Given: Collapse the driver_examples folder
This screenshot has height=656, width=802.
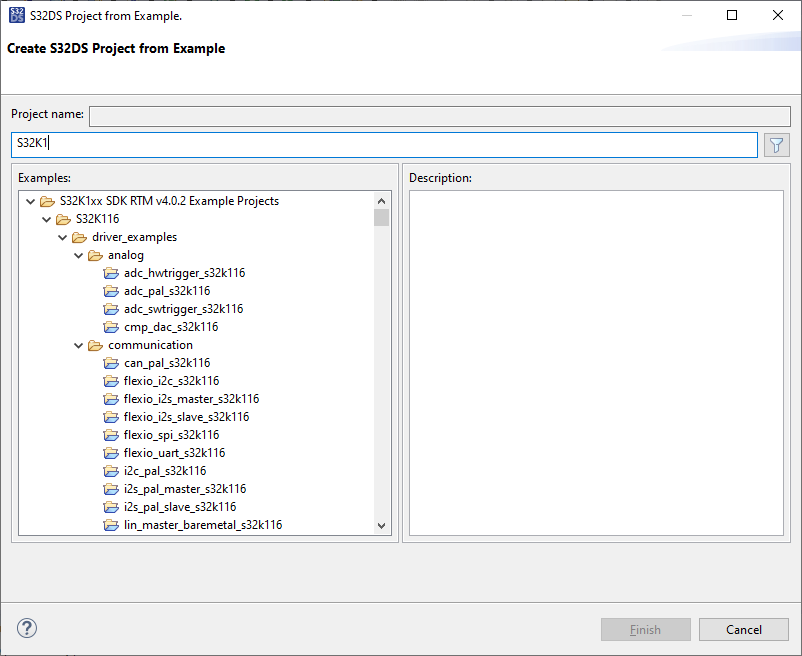Looking at the screenshot, I should tap(62, 237).
